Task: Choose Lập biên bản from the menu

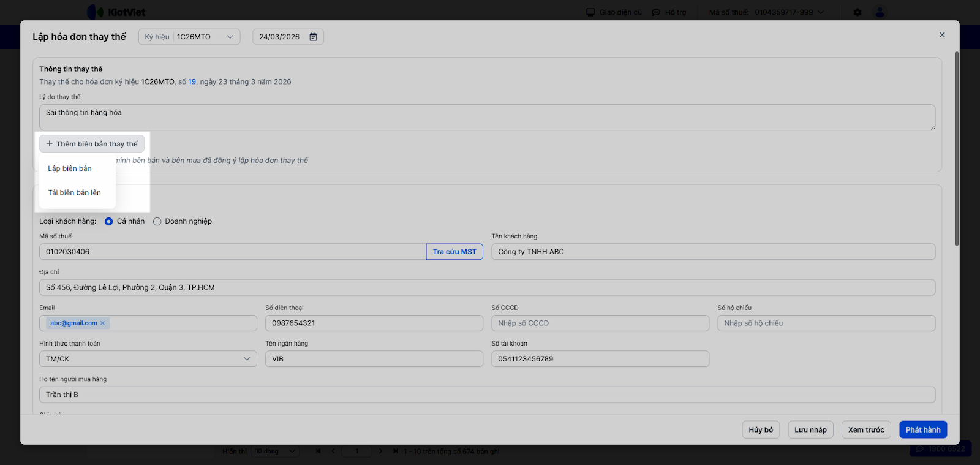Action: click(x=70, y=168)
